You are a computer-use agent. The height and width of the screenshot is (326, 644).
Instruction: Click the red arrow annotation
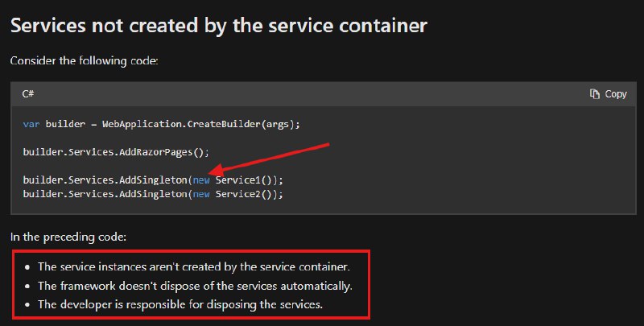(x=270, y=158)
